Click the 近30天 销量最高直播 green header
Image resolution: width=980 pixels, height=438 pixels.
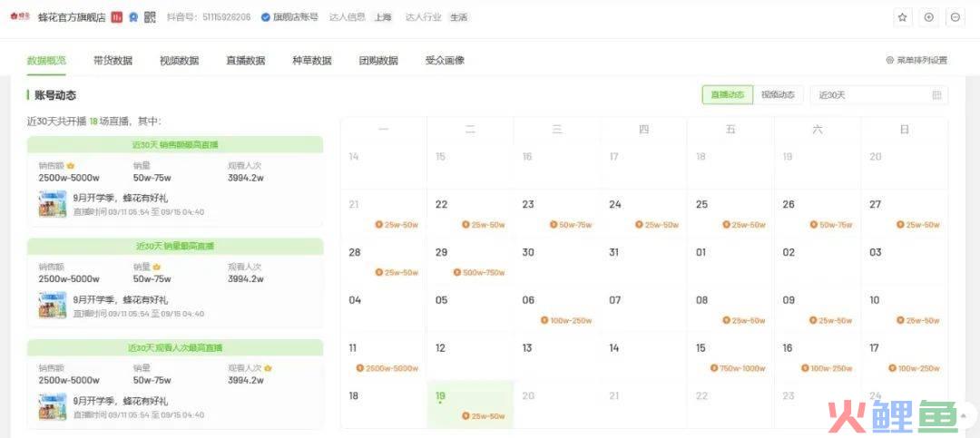tap(175, 246)
